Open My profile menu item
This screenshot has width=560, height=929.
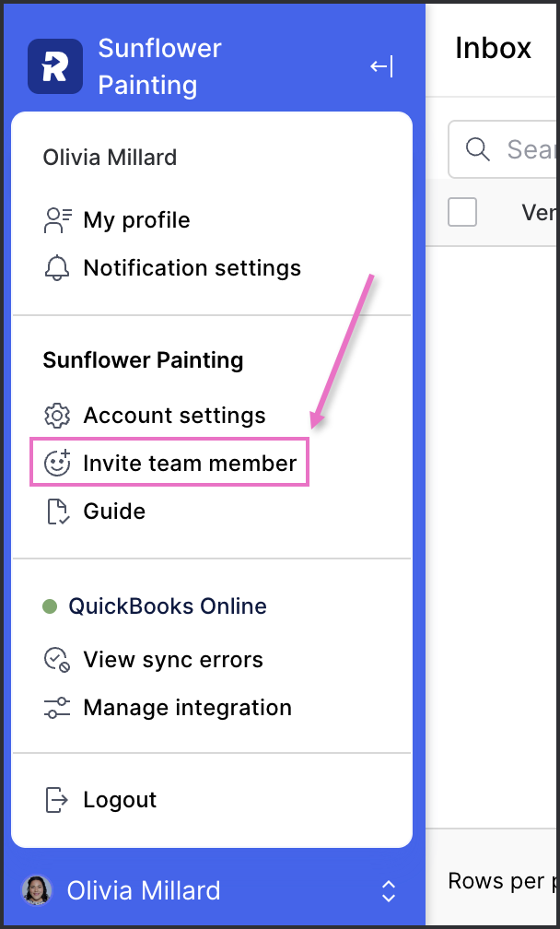[136, 220]
